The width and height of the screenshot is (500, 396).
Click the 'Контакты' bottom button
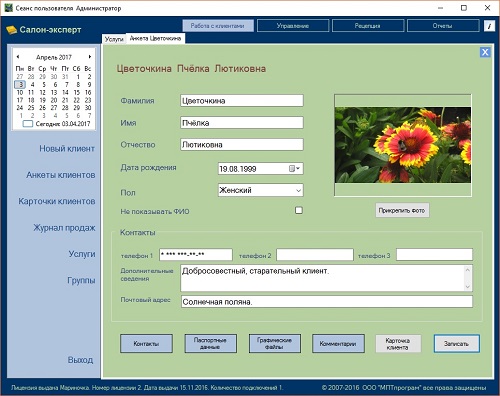[146, 344]
